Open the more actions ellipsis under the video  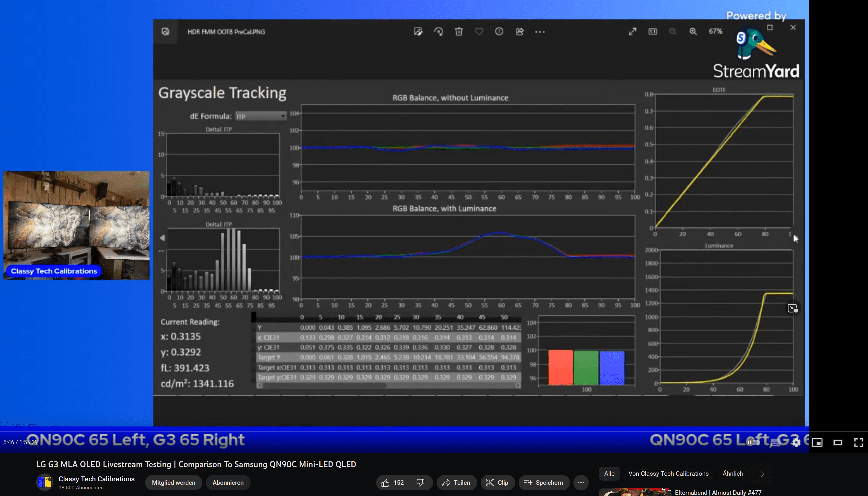581,483
